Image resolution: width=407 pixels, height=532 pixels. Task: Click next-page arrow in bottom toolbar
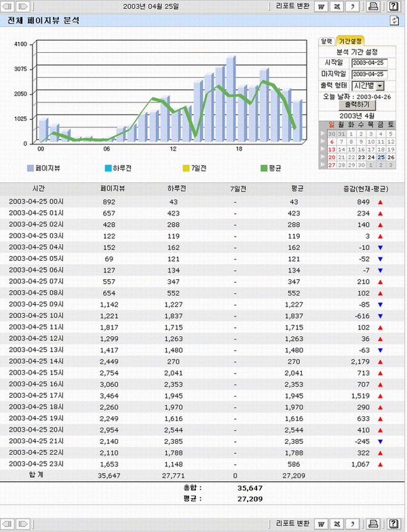coord(22,524)
